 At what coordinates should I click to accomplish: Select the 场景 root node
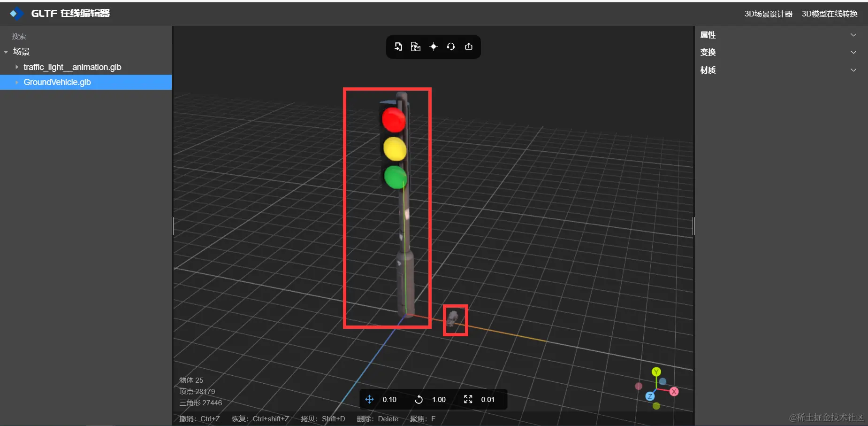(x=21, y=52)
